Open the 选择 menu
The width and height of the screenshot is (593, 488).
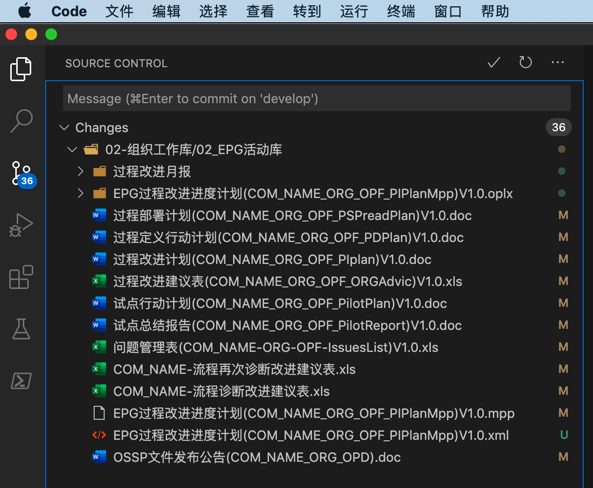(213, 11)
